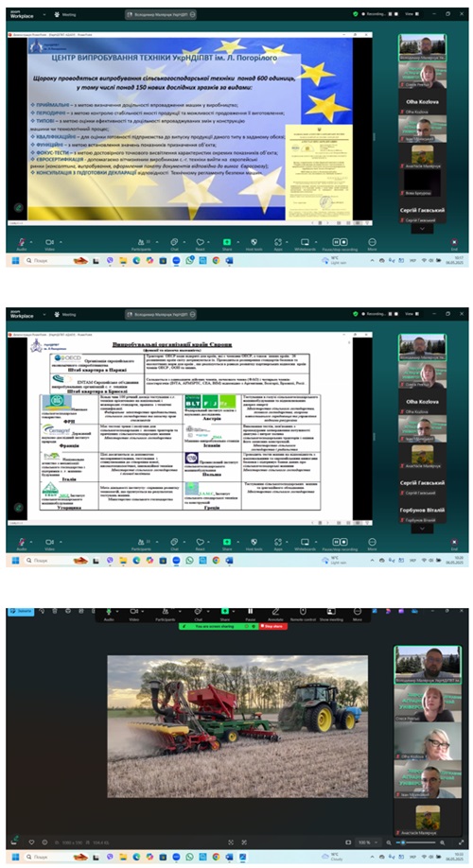Select Remote control in sharing toolbar
The height and width of the screenshot is (868, 473).
pyautogui.click(x=303, y=614)
